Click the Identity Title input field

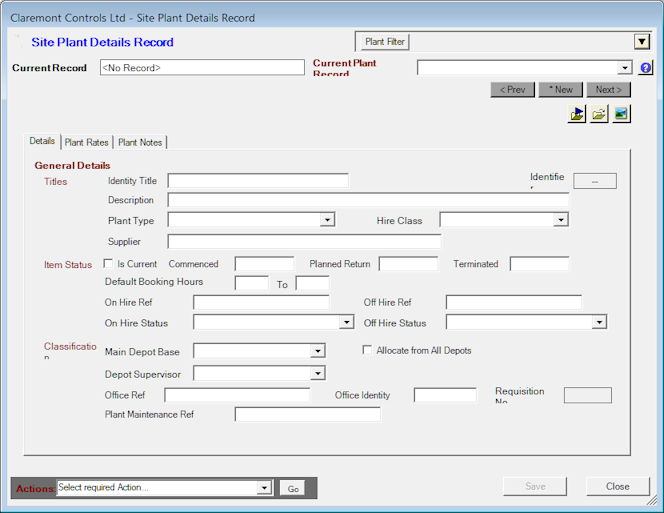258,180
